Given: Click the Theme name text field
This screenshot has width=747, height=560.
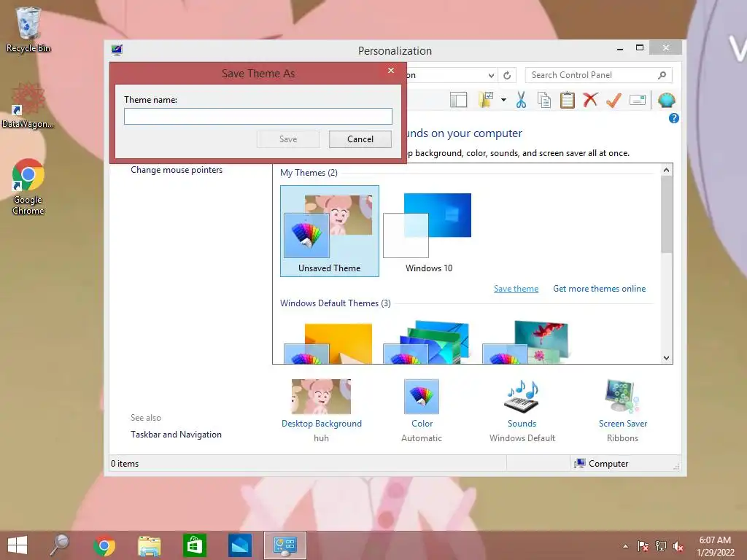Looking at the screenshot, I should tap(258, 116).
